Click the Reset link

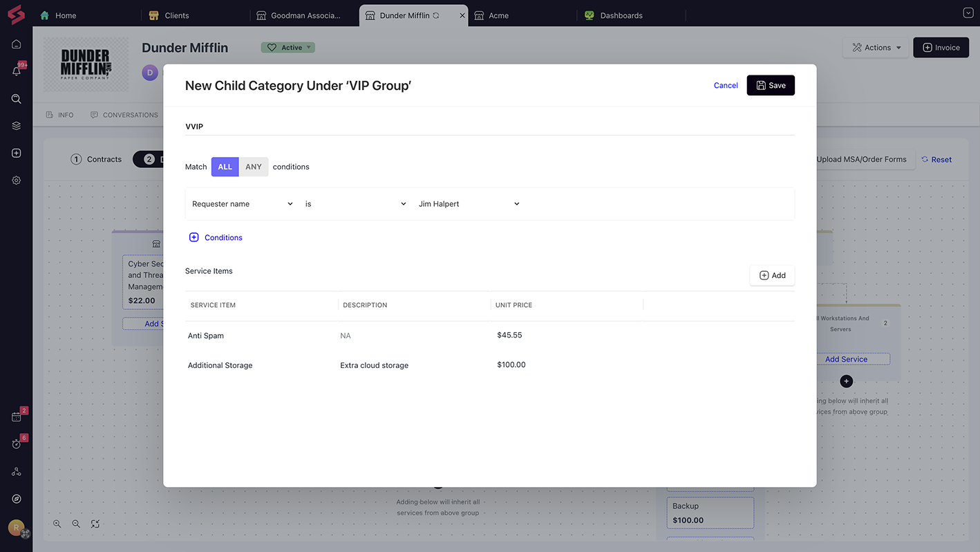point(936,160)
